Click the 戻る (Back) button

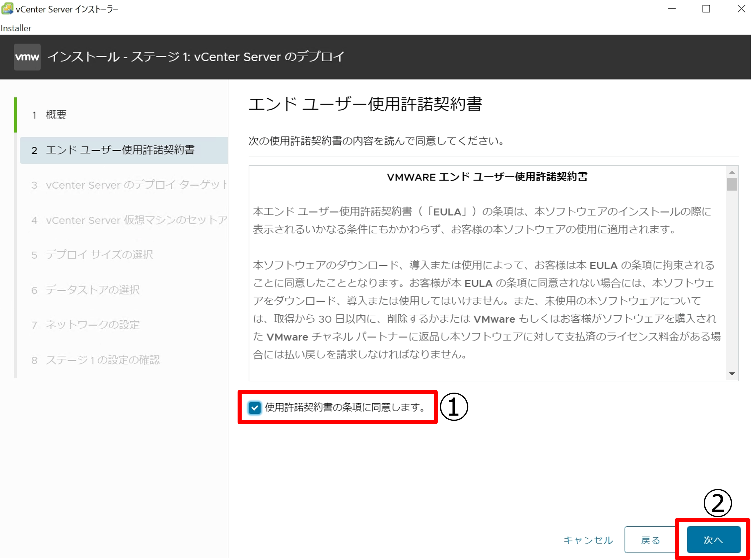650,540
